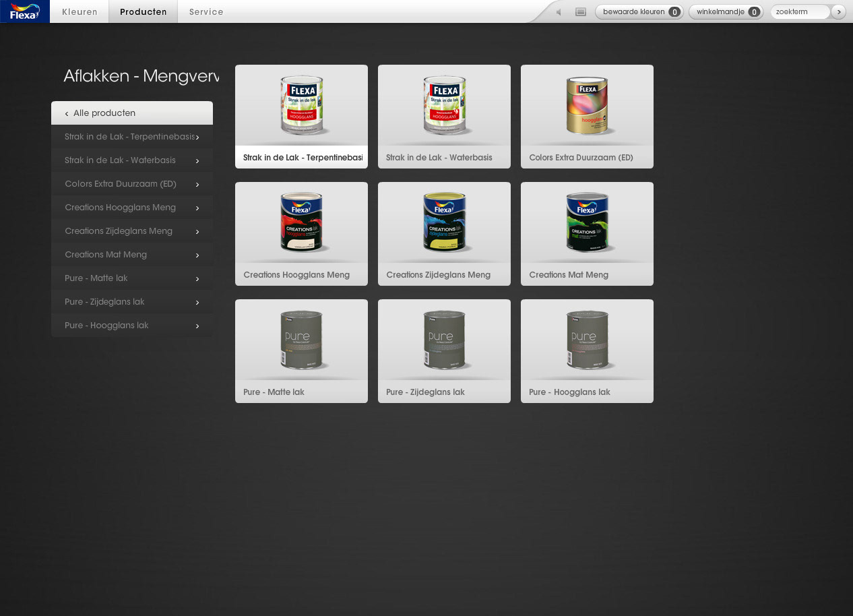
Task: Select Strak in de Lak - Waterbasis in sidebar
Action: tap(132, 160)
